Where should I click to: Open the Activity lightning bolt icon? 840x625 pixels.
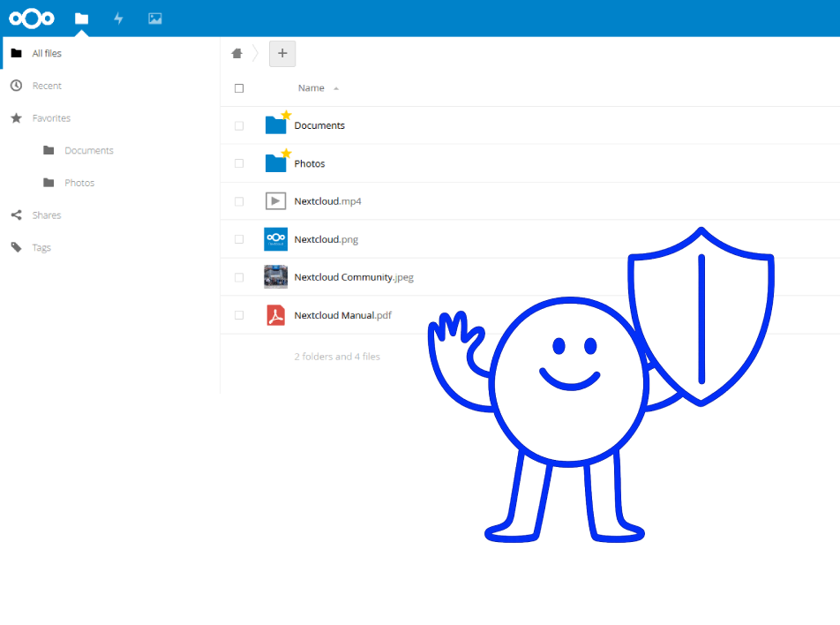(x=118, y=19)
